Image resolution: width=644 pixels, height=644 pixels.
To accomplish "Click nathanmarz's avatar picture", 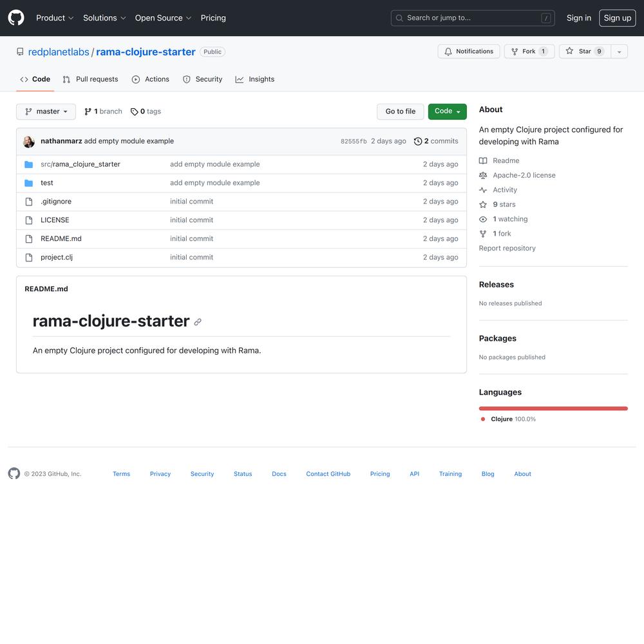I will click(x=29, y=142).
